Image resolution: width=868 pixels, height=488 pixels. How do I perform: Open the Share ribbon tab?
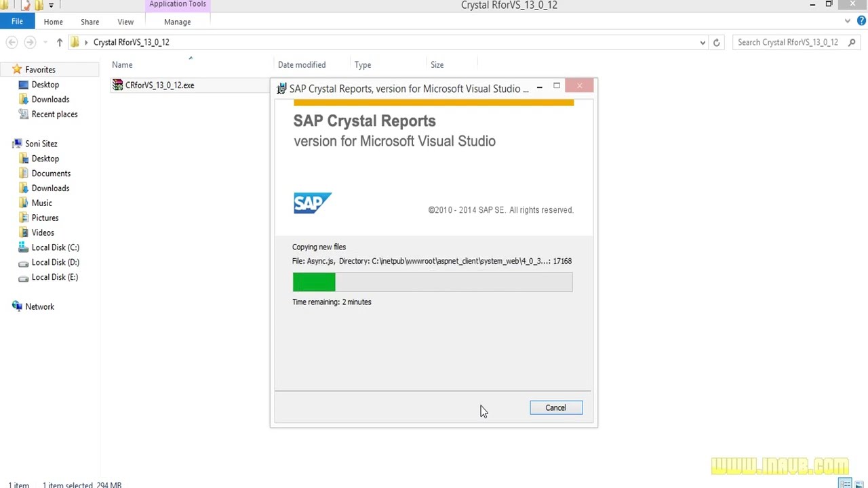pos(90,22)
